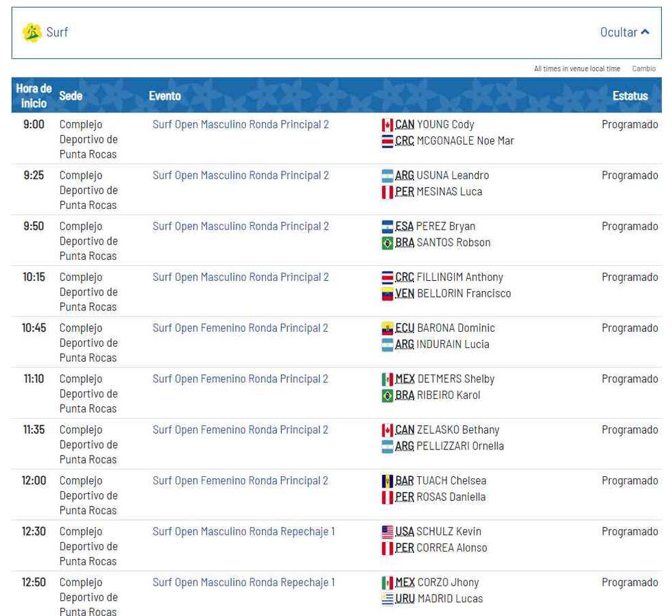This screenshot has height=616, width=672.
Task: Click the Canada flag beside YOUNG Cody
Action: [387, 125]
